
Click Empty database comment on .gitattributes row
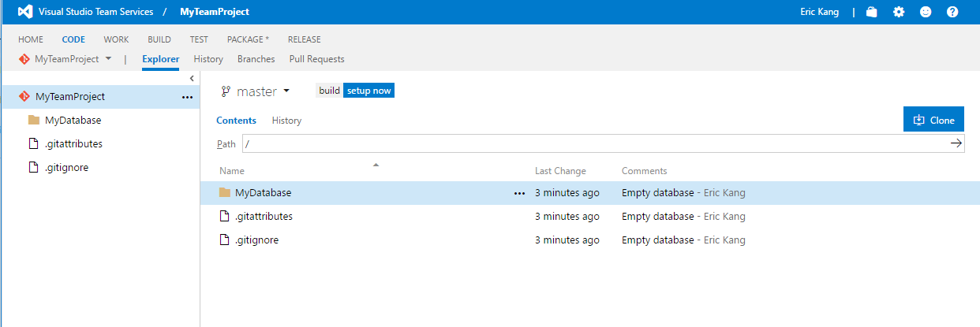coord(658,217)
